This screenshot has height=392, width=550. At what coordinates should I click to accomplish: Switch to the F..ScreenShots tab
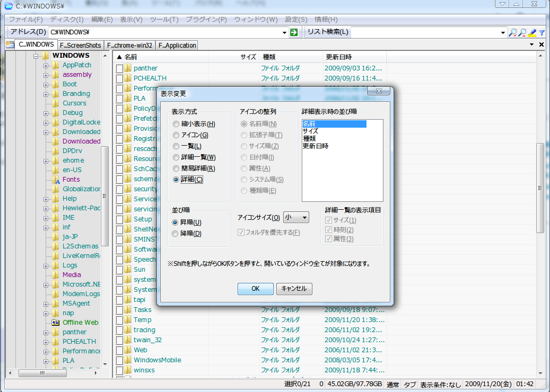tap(80, 45)
